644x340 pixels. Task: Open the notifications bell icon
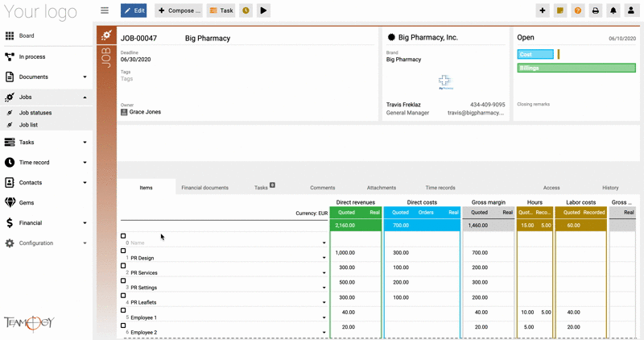tap(613, 10)
